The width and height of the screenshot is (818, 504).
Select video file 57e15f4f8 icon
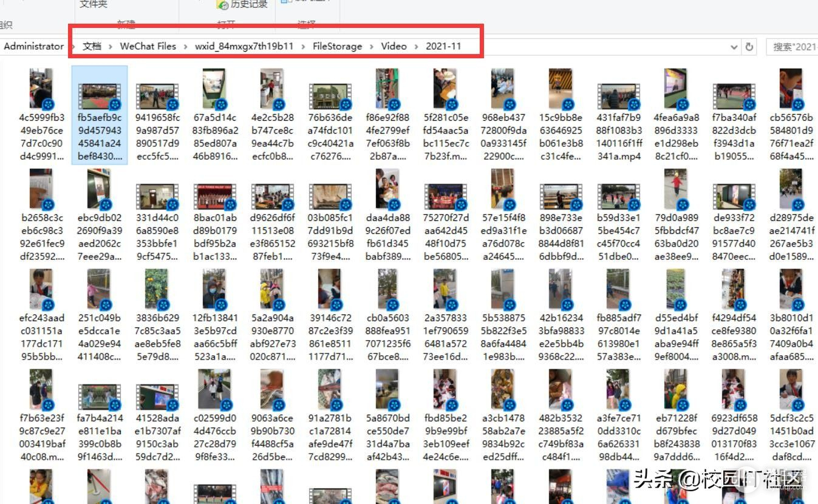click(503, 189)
